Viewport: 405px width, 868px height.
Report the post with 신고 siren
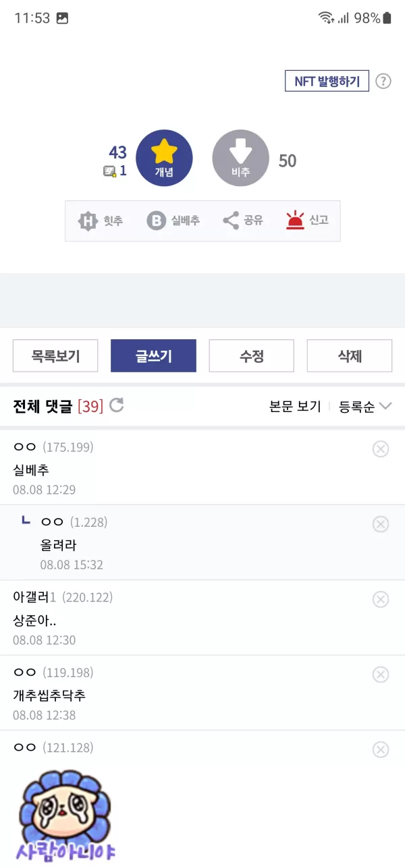click(x=306, y=221)
